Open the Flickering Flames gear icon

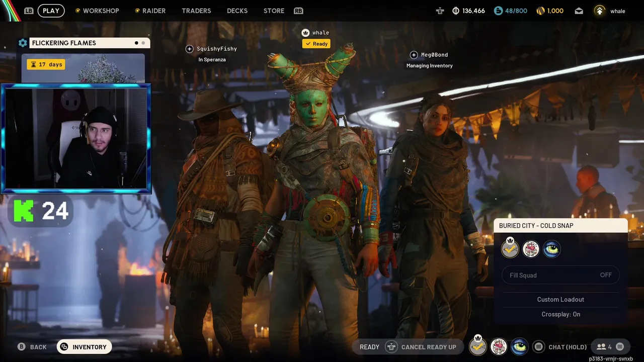point(23,43)
